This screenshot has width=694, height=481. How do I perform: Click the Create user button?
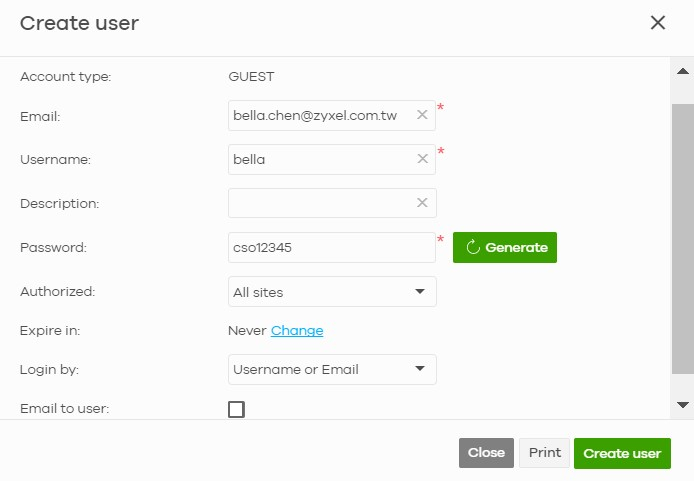622,453
